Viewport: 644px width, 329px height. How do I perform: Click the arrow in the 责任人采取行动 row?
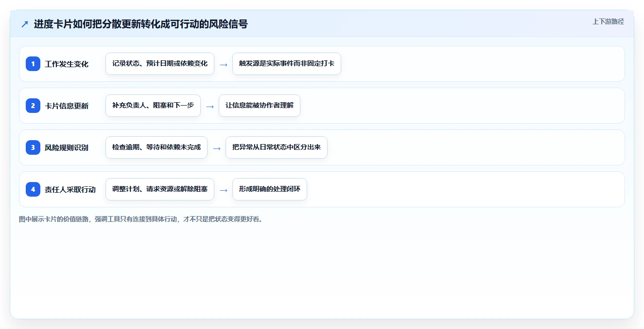pyautogui.click(x=224, y=190)
